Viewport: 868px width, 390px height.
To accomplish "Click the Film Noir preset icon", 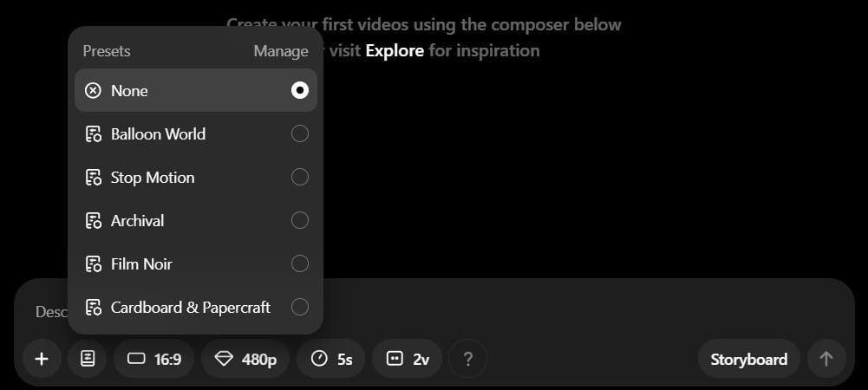I will point(94,264).
